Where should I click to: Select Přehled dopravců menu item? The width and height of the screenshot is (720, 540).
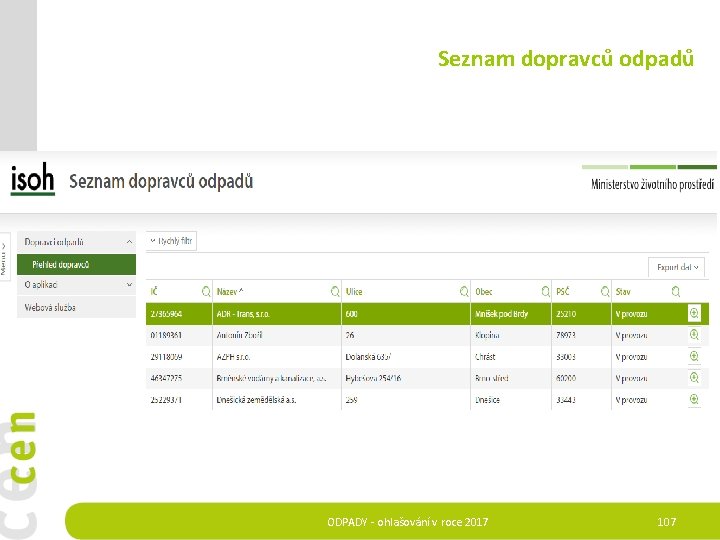[x=76, y=264]
